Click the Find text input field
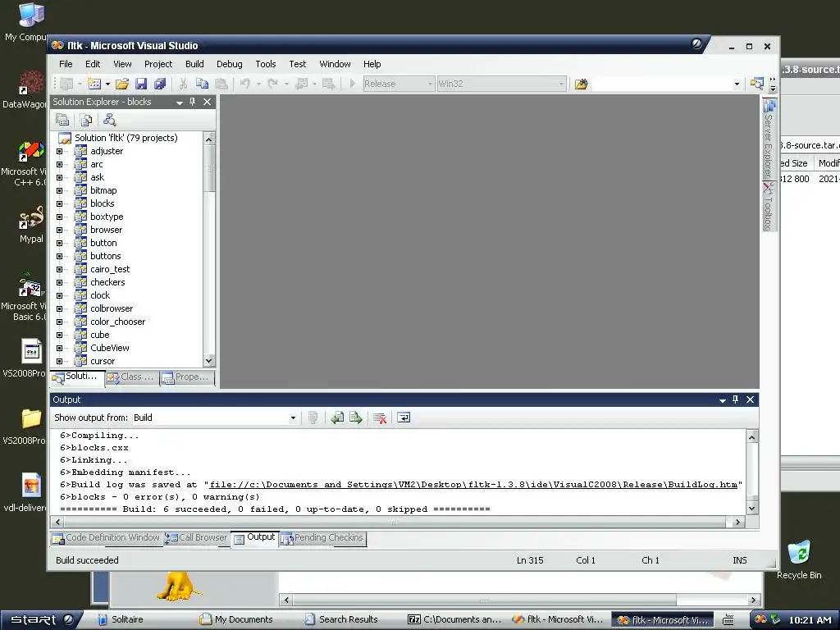840x630 pixels. coord(661,84)
